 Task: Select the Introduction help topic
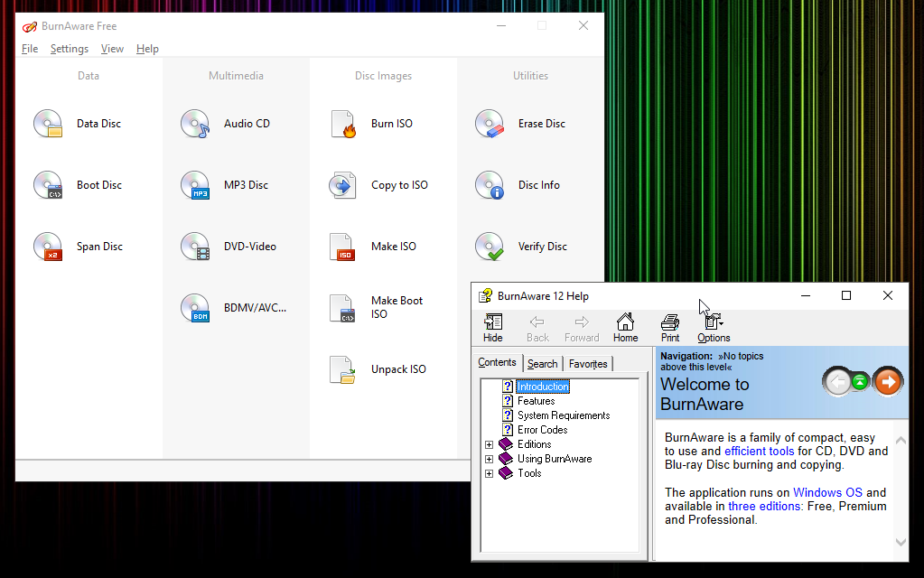click(543, 387)
